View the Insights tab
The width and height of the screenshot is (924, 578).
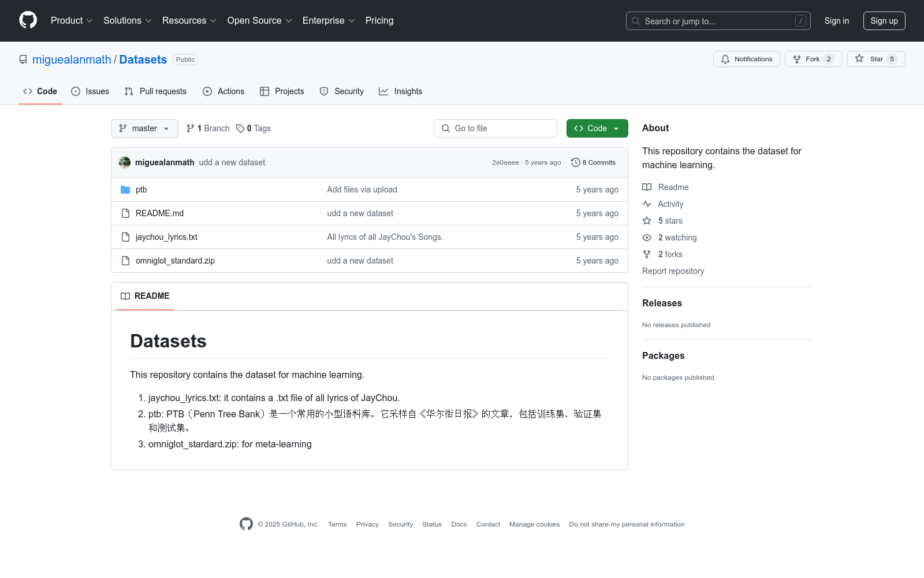[x=400, y=91]
